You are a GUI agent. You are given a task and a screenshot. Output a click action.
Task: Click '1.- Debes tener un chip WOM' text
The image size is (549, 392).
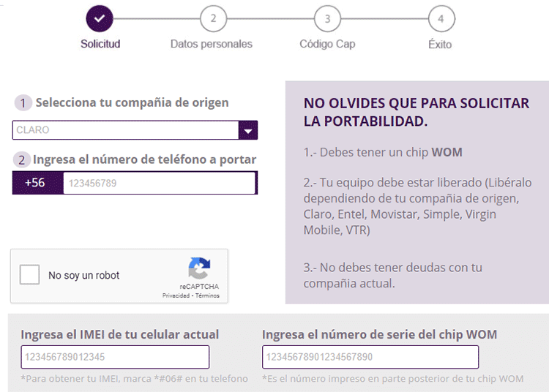[x=383, y=152]
